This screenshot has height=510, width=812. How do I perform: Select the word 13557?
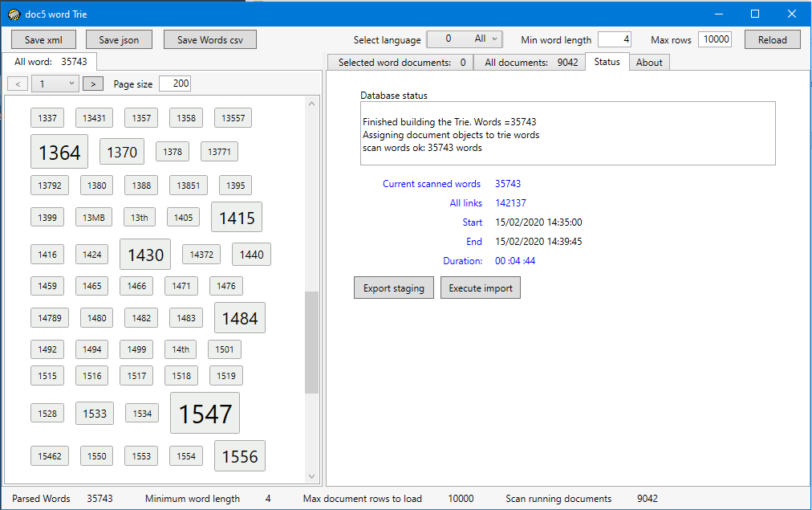[x=233, y=118]
